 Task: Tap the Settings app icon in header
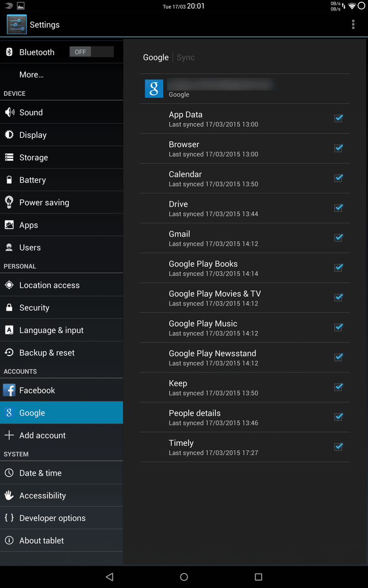[x=16, y=24]
